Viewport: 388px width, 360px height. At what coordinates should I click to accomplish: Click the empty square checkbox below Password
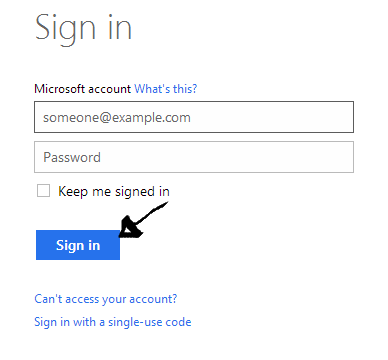click(43, 191)
